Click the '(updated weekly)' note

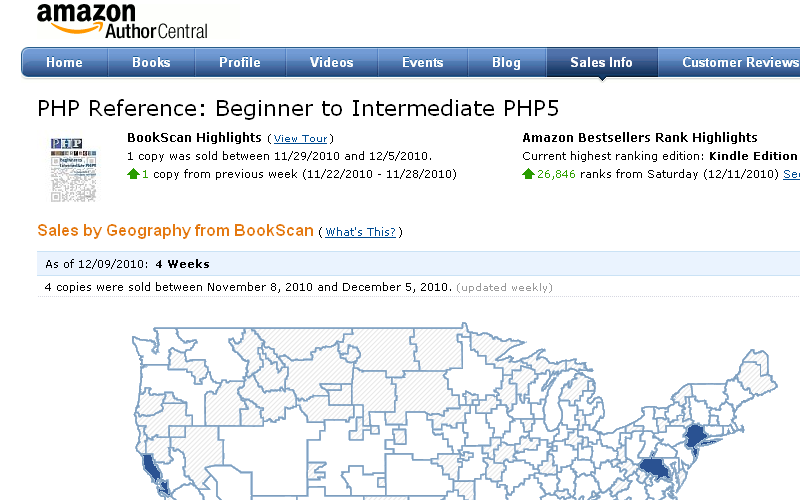click(x=505, y=288)
